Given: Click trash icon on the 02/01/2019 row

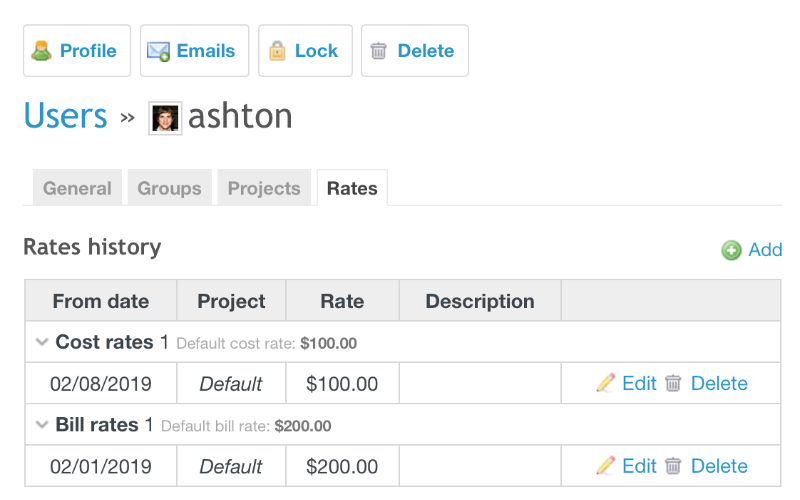Looking at the screenshot, I should 673,466.
